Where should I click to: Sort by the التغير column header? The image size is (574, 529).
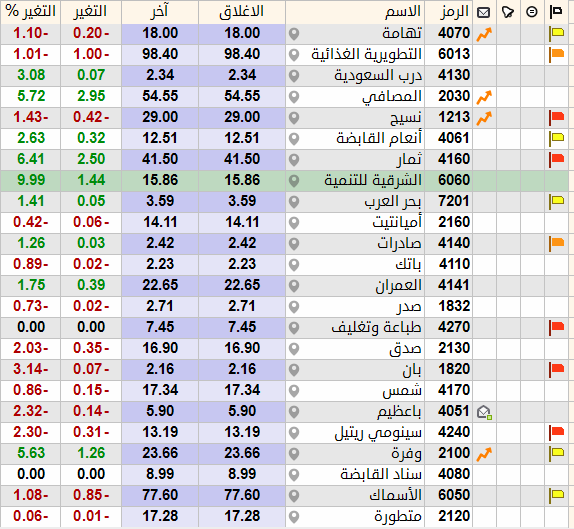[90, 12]
